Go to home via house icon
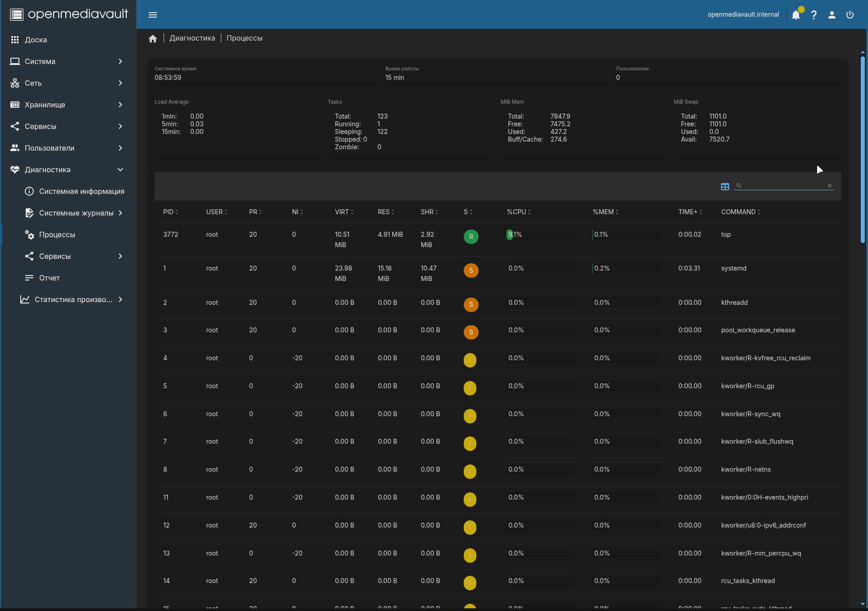Screen dimensions: 868x611 (153, 38)
